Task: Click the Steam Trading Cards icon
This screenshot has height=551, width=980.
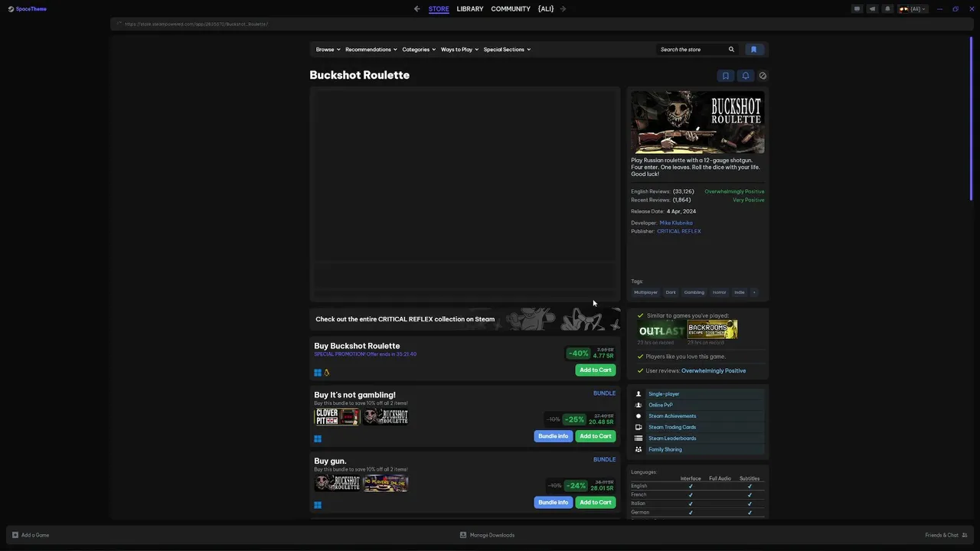Action: pos(639,427)
